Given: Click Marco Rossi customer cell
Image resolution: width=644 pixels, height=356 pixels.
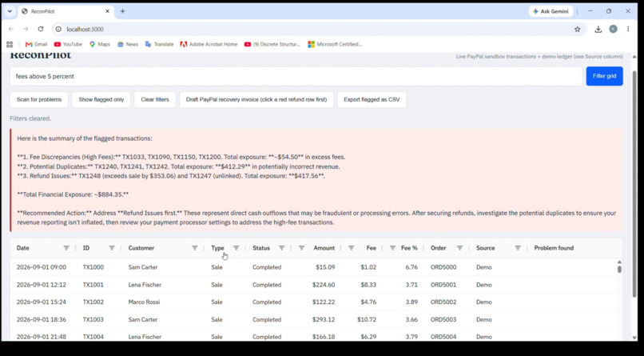Looking at the screenshot, I should click(x=144, y=302).
